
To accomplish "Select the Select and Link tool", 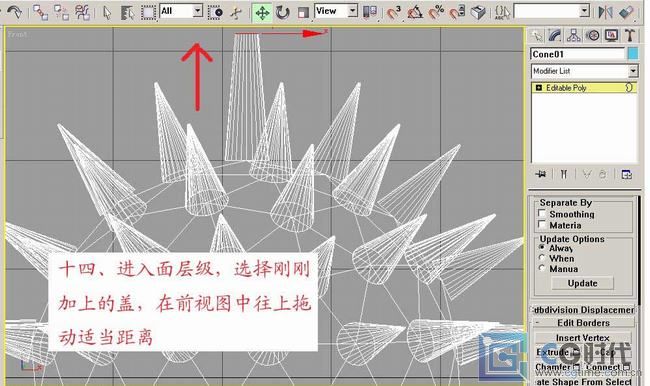I will coord(41,12).
